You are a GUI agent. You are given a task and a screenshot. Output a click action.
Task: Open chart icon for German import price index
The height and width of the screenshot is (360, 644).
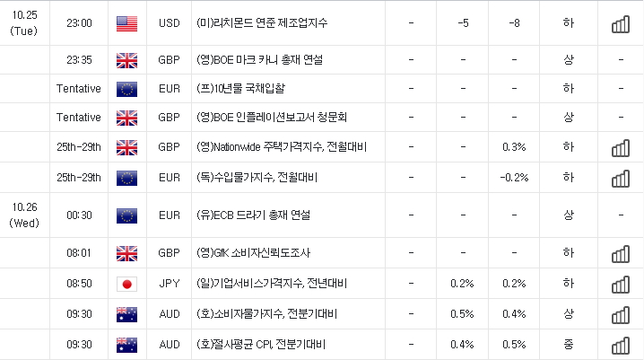(x=621, y=179)
